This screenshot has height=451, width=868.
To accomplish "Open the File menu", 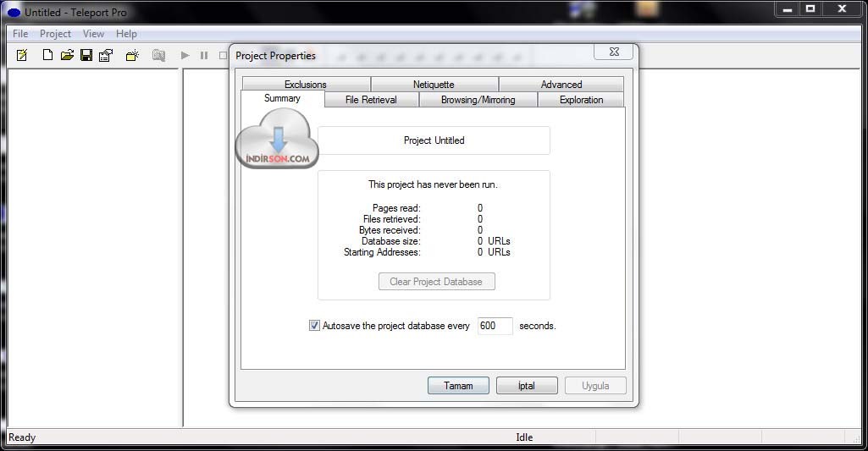I will pyautogui.click(x=20, y=34).
